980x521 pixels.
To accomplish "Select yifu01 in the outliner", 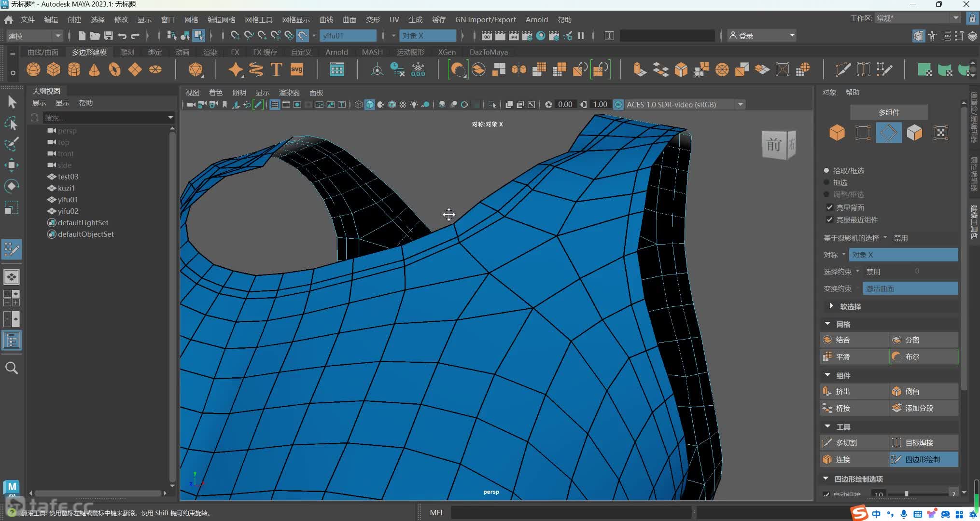I will point(68,200).
